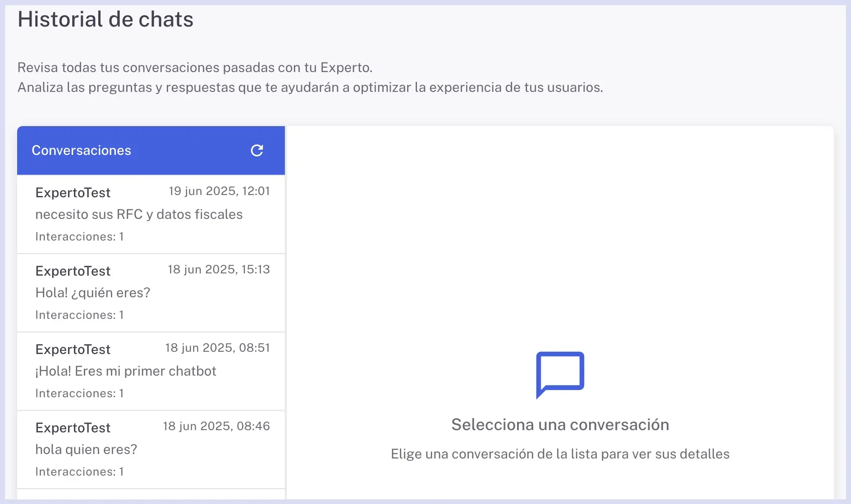This screenshot has width=851, height=504.
Task: Open conversation "Hola! ¿quién eres?"
Action: tap(151, 293)
